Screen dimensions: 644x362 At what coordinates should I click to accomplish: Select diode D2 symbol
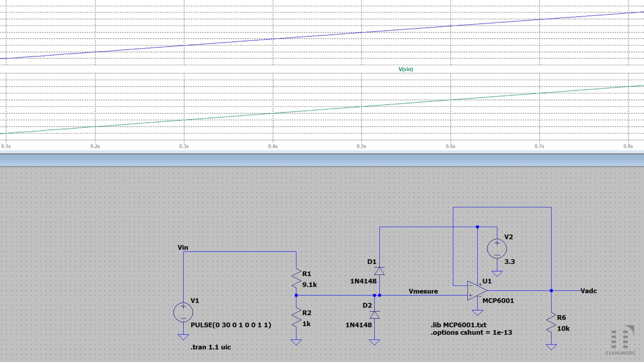pyautogui.click(x=375, y=315)
